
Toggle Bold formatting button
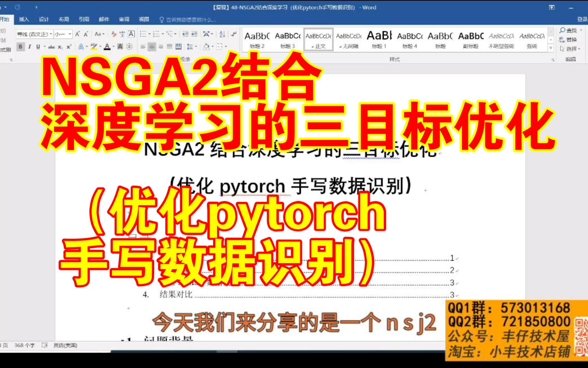pyautogui.click(x=20, y=47)
